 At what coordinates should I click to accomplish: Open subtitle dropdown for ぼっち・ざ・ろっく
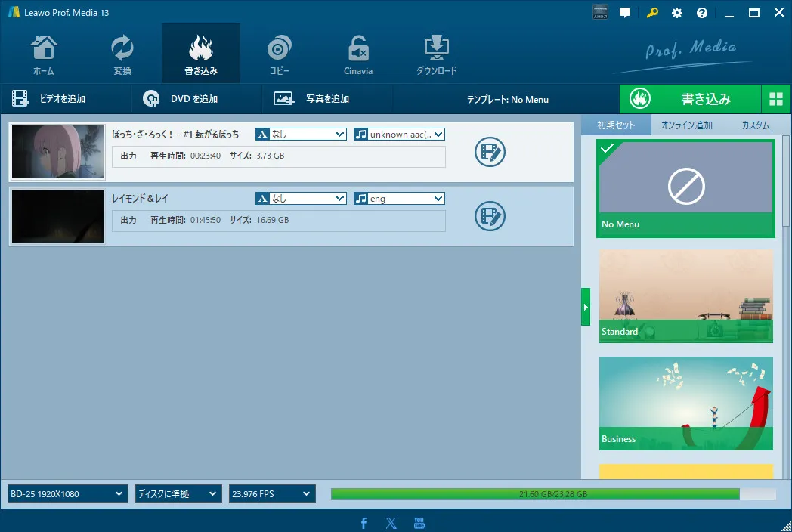(301, 135)
